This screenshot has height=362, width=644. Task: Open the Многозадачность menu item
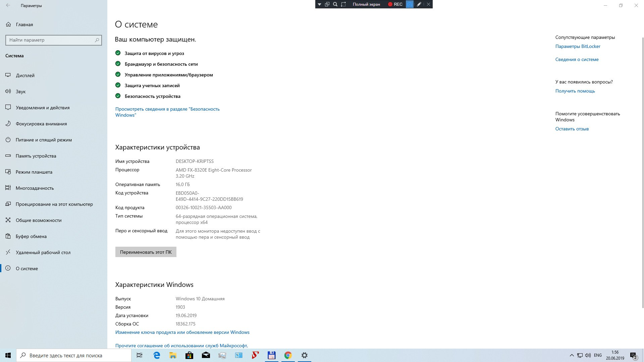coord(35,188)
